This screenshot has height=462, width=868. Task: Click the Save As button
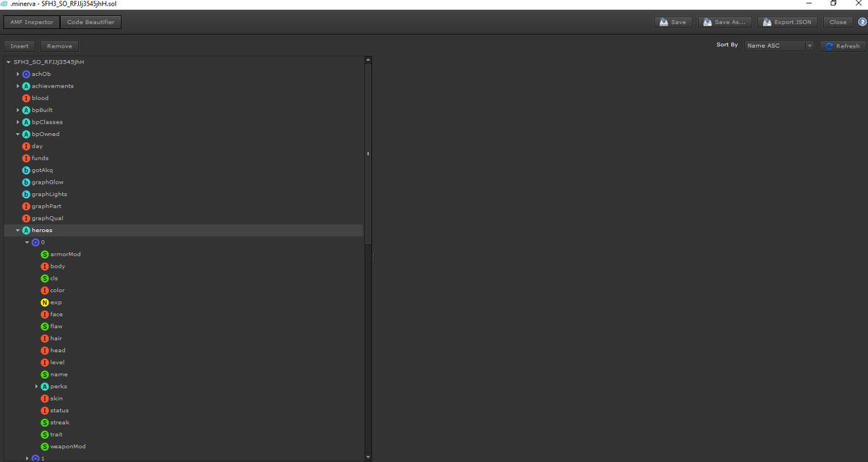tap(726, 22)
